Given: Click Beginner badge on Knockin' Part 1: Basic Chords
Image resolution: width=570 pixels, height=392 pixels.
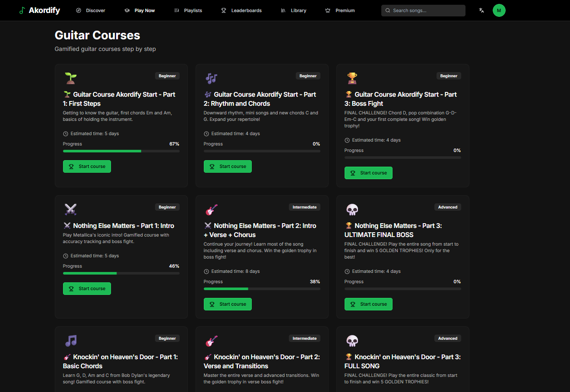Looking at the screenshot, I should 167,338.
